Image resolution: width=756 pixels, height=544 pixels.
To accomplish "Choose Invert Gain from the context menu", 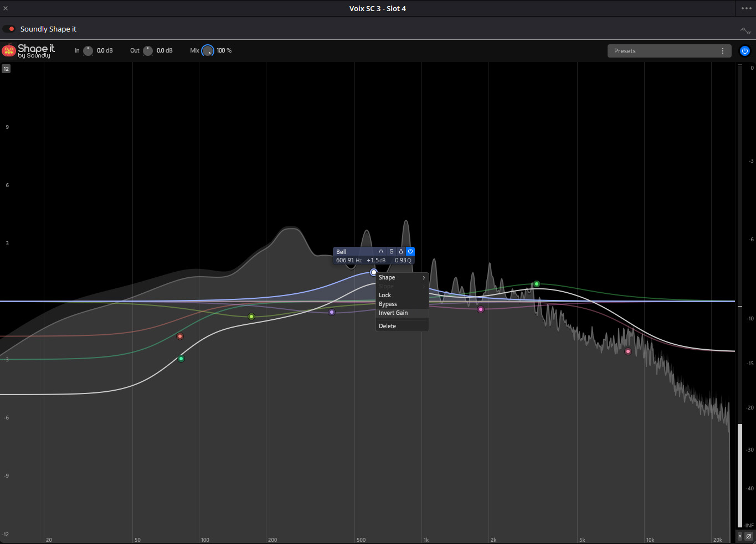I will coord(393,313).
